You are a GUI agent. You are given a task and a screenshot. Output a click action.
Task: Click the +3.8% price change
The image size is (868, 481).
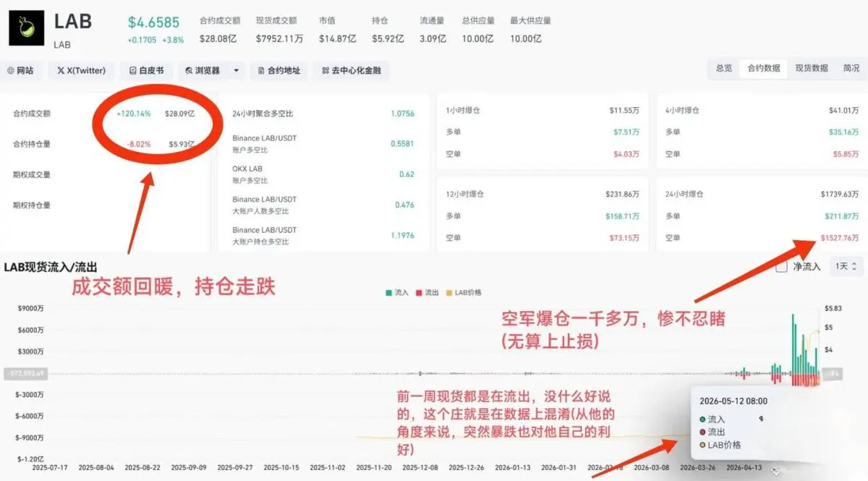[x=172, y=41]
